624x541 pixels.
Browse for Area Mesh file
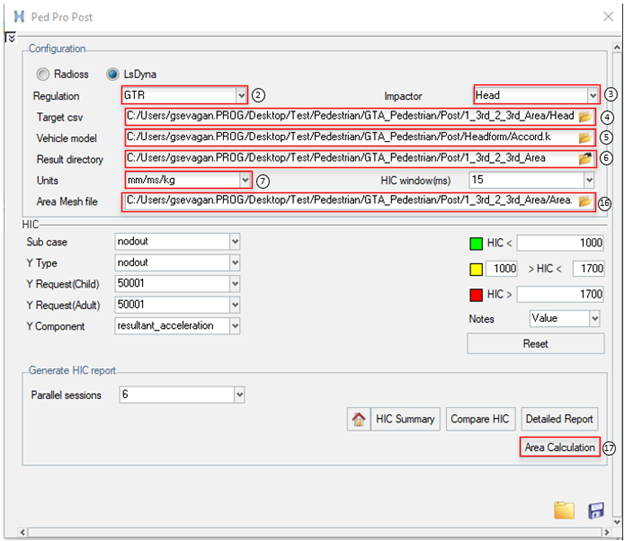585,201
